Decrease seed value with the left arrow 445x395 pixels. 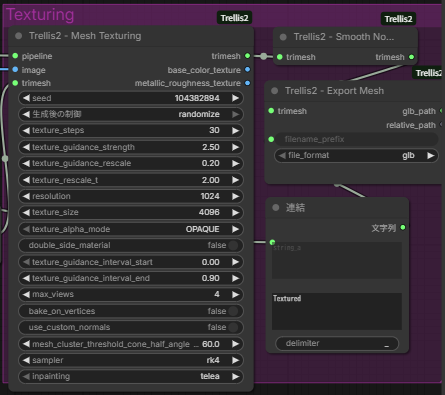pyautogui.click(x=26, y=98)
